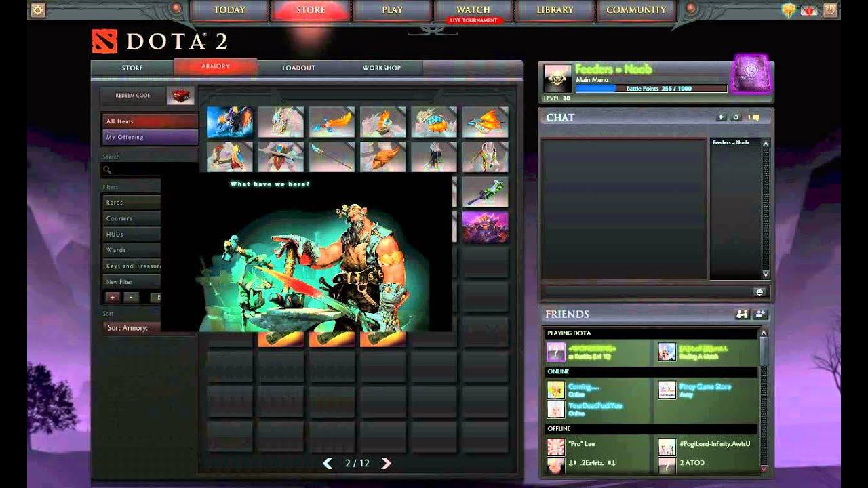Click avatar of friend "Pro" Lee
The image size is (868, 488).
(x=556, y=447)
